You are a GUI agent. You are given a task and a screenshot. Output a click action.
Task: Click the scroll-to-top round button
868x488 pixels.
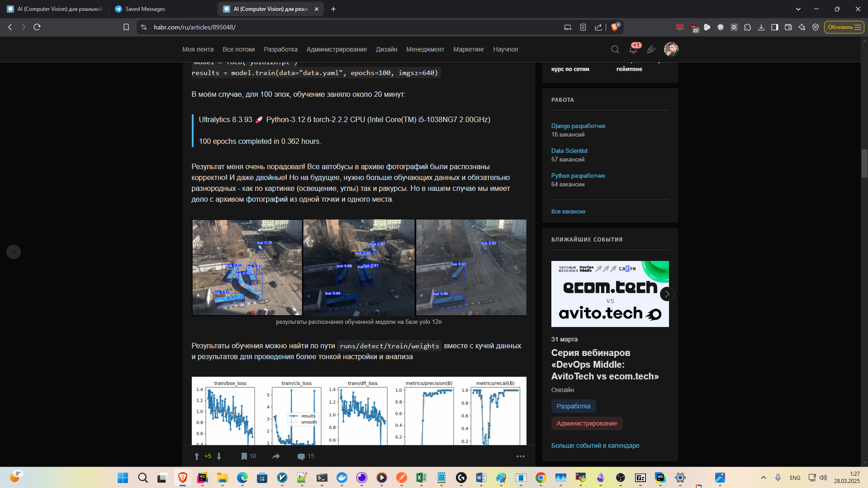[14, 252]
